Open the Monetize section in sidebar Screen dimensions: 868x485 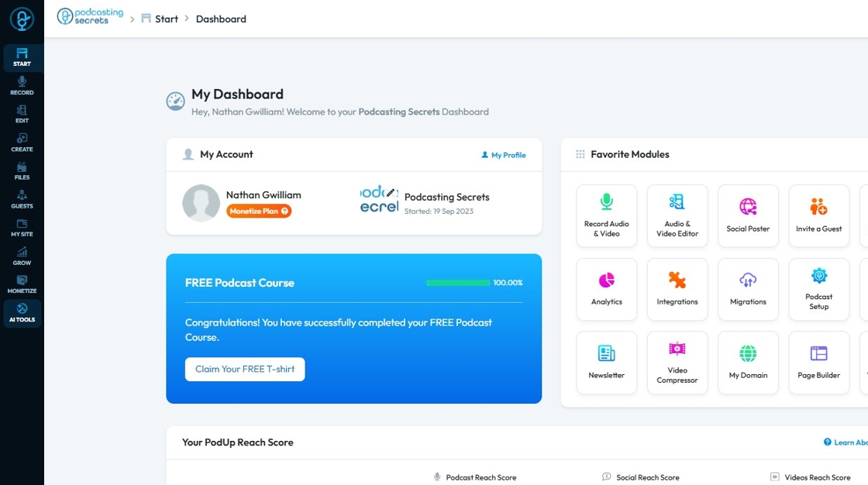22,284
